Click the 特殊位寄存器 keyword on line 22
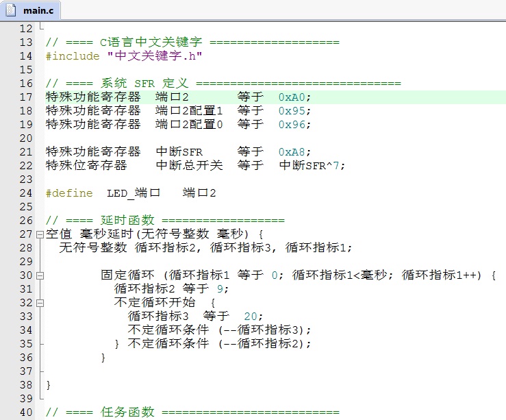506x420 pixels. point(86,165)
